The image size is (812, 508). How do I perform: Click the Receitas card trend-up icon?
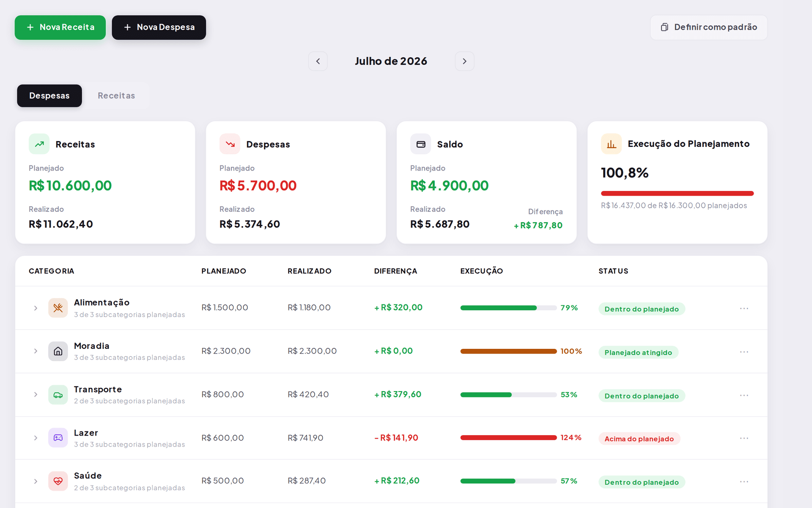(39, 144)
